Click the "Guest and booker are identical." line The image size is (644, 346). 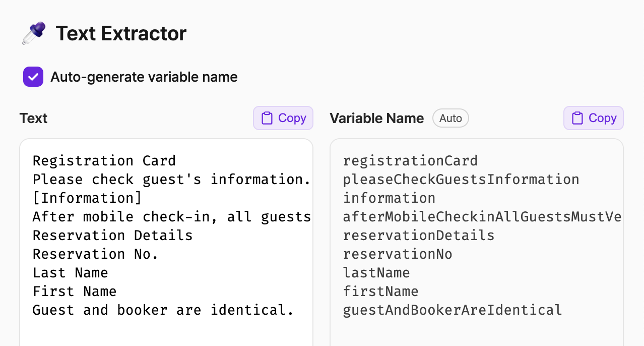click(163, 310)
